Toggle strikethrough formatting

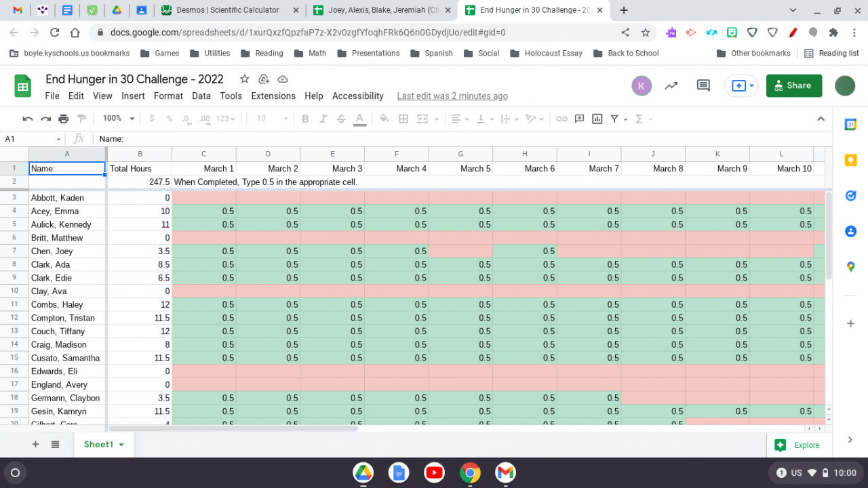342,119
